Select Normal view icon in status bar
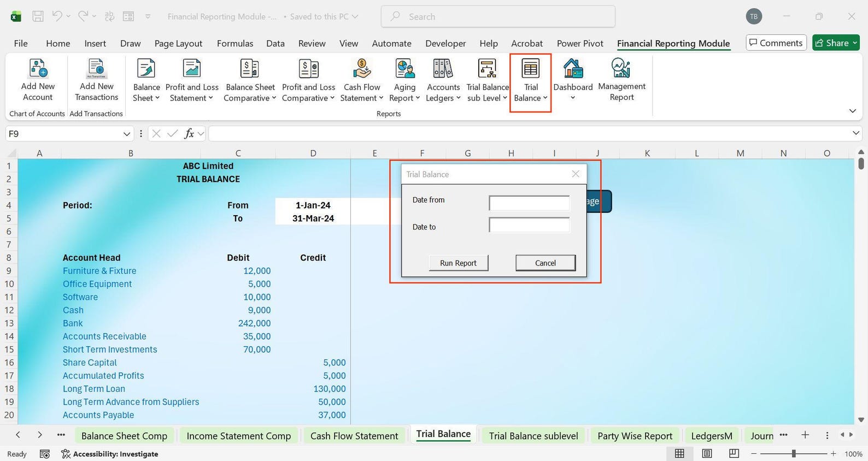The height and width of the screenshot is (461, 868). 679,453
